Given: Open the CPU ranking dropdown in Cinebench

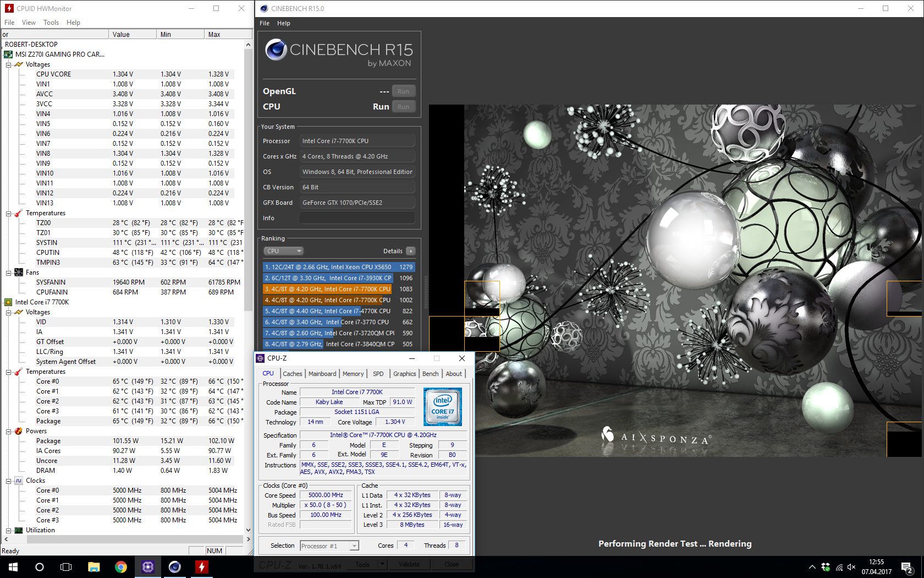Looking at the screenshot, I should pos(284,251).
